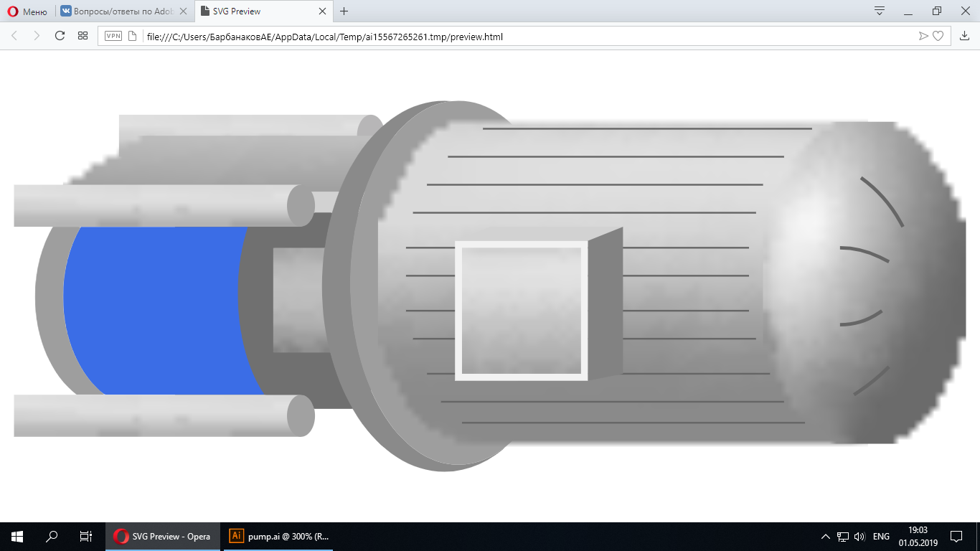
Task: Open the Opera Меню button
Action: point(27,11)
